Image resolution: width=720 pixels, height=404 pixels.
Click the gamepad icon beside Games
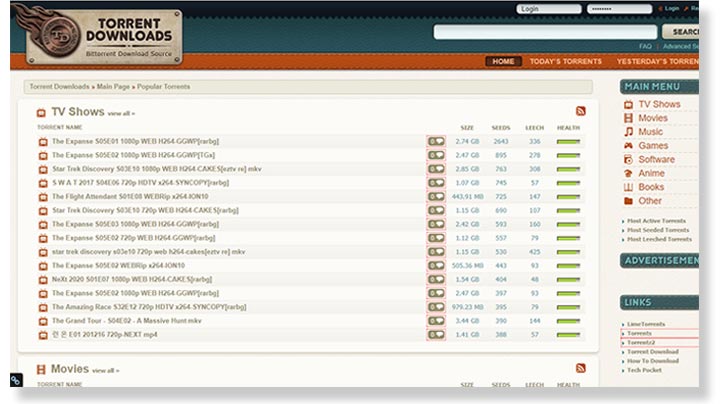coord(628,146)
